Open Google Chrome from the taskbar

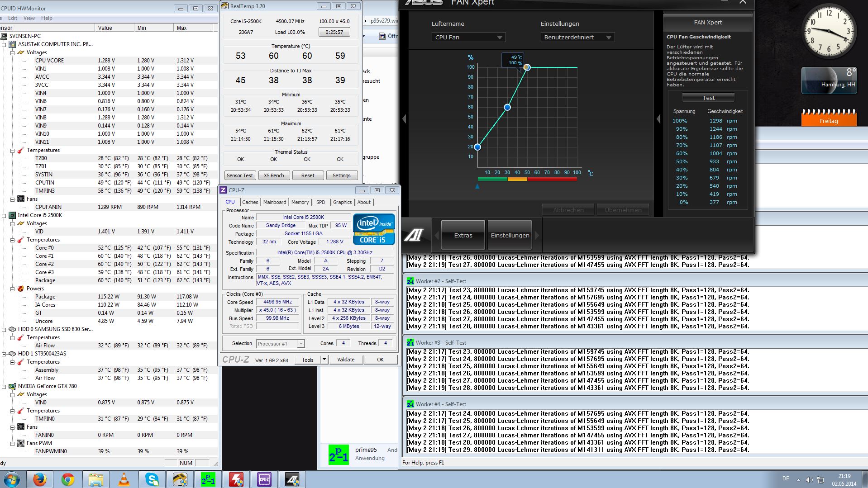pos(68,479)
